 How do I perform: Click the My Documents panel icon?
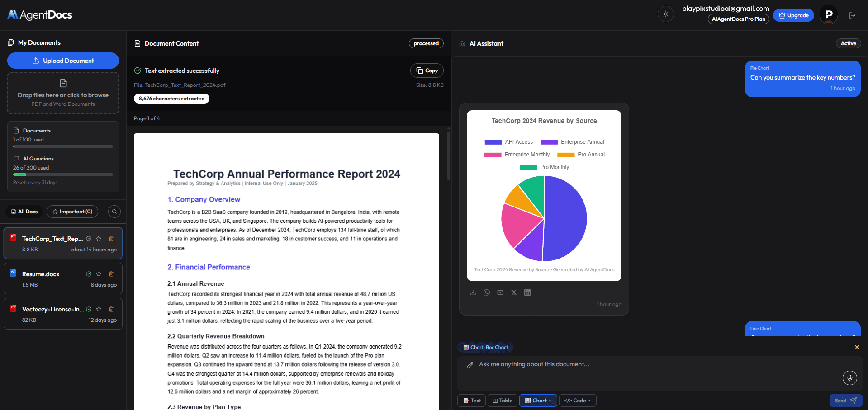[x=11, y=42]
